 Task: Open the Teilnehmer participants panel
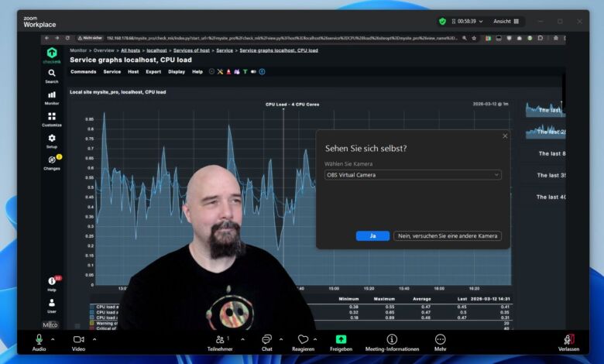click(x=219, y=339)
